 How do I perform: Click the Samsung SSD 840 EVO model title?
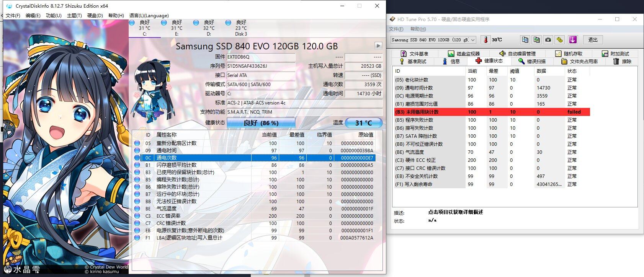pyautogui.click(x=257, y=46)
